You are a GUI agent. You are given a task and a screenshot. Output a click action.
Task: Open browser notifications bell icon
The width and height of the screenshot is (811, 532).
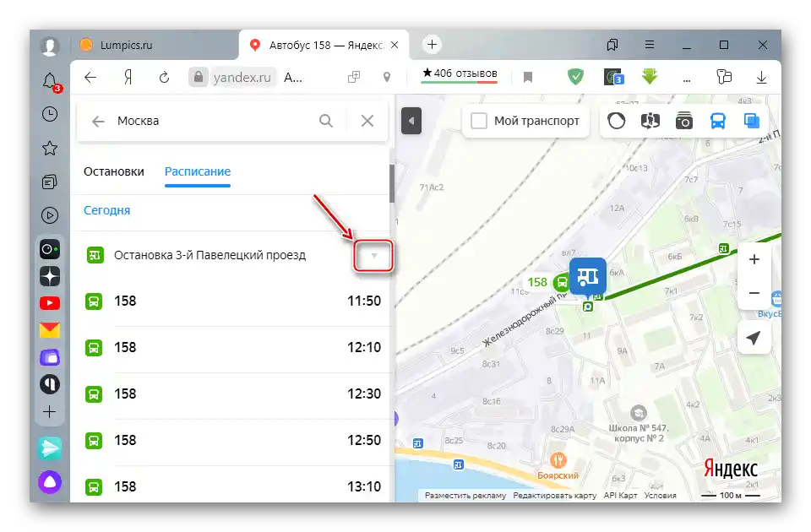pos(50,82)
